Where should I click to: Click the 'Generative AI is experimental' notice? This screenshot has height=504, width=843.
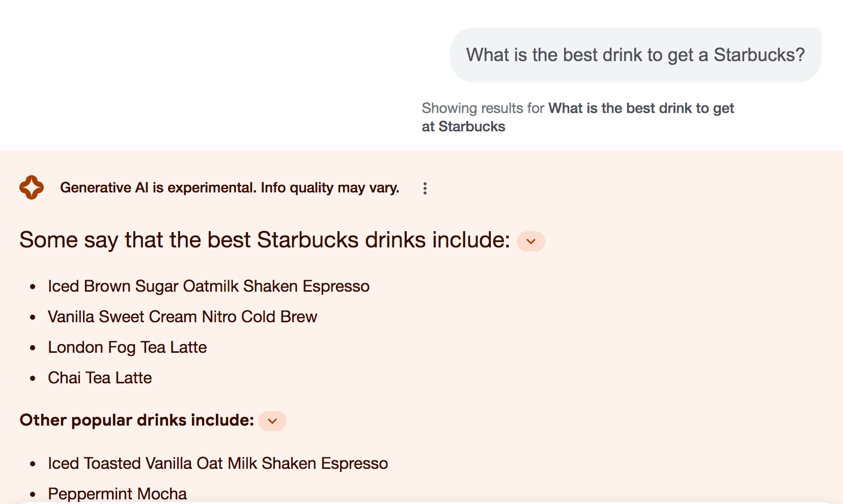click(x=230, y=188)
